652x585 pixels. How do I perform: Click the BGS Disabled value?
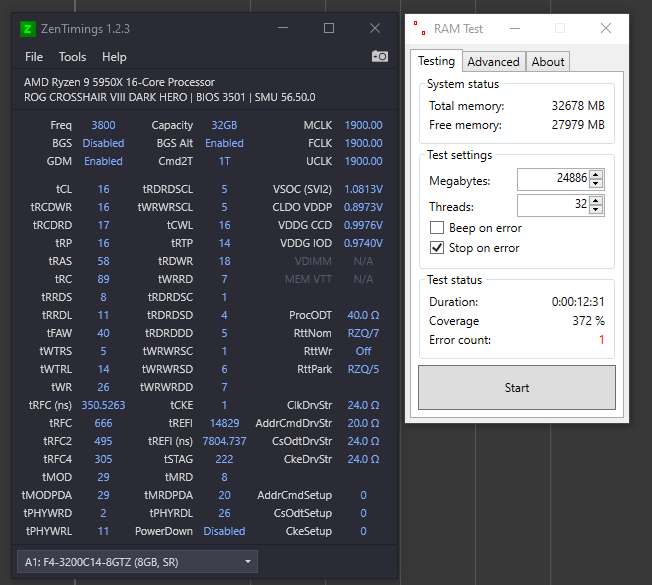[103, 143]
